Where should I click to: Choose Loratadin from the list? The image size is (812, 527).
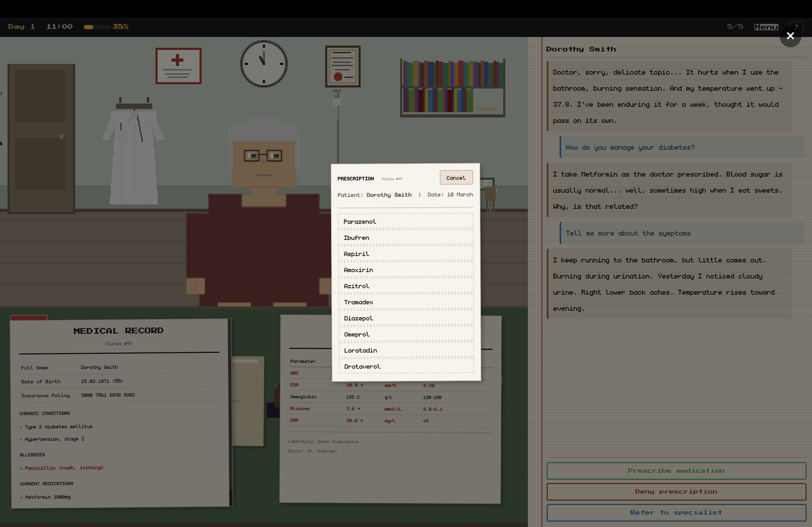click(406, 350)
